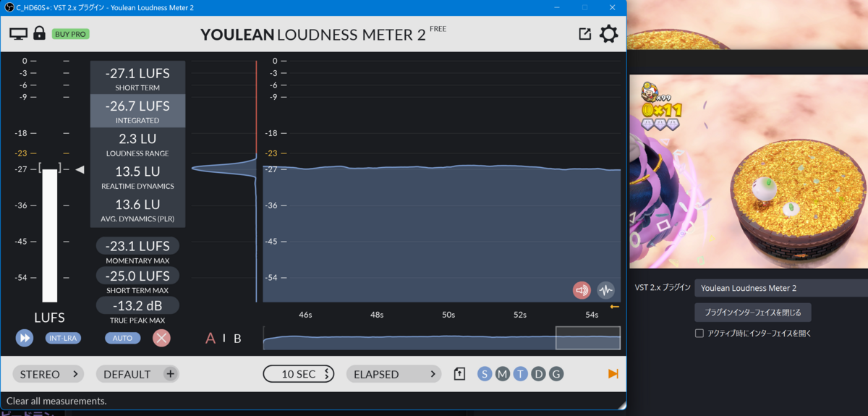The height and width of the screenshot is (416, 868).
Task: Click the game preview thumbnail in OBS
Action: pos(748,171)
